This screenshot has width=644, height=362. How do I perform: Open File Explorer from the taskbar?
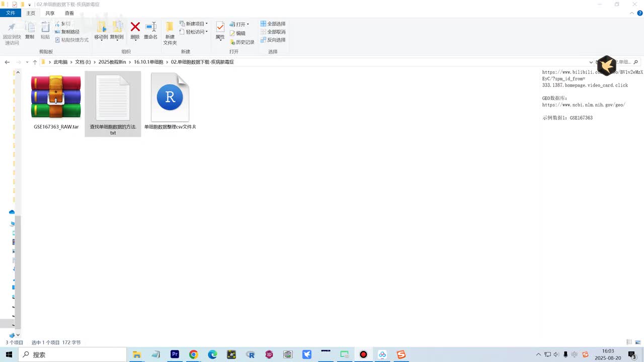136,354
